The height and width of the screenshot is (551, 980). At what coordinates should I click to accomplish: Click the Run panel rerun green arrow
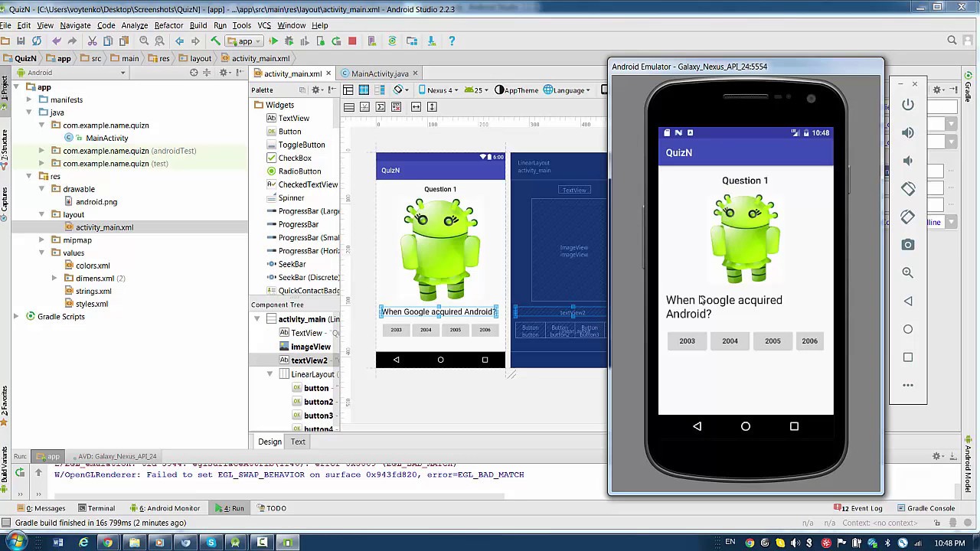[20, 473]
